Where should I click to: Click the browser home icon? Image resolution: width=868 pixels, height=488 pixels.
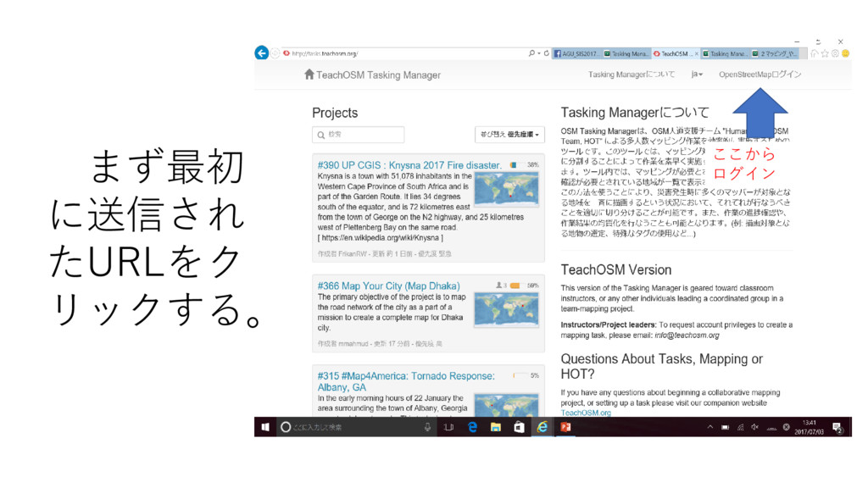point(815,53)
